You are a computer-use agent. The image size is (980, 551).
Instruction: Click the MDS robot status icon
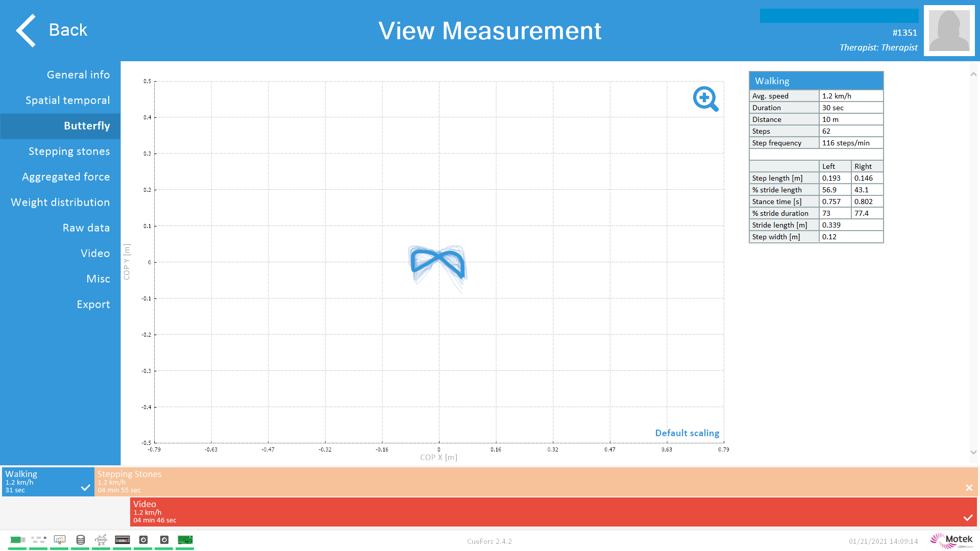pyautogui.click(x=101, y=540)
